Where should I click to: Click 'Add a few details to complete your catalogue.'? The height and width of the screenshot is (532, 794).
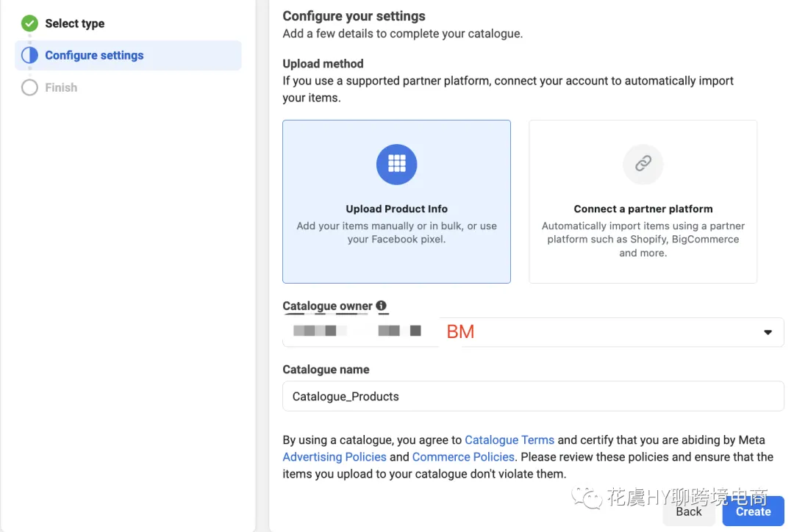403,34
